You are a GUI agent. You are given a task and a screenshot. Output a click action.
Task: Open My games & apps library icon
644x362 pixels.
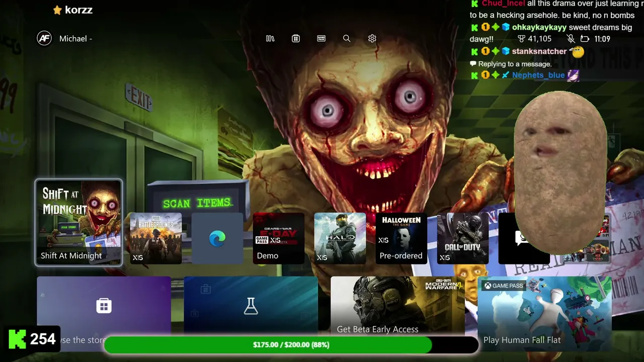270,39
